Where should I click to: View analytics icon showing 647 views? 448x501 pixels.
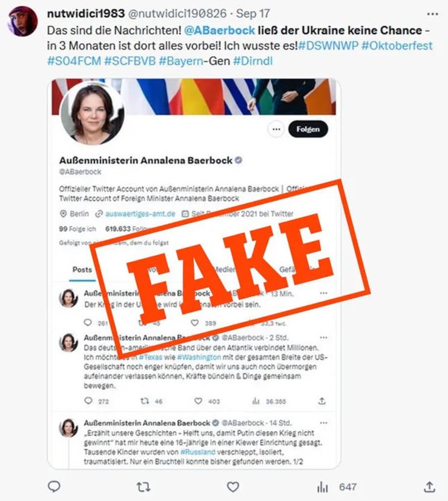point(323,487)
